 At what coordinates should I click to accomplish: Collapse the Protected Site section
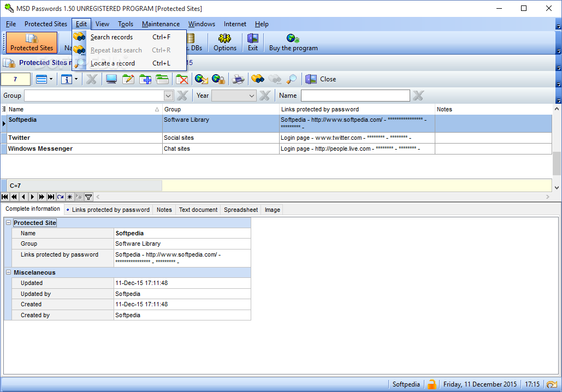(x=8, y=223)
